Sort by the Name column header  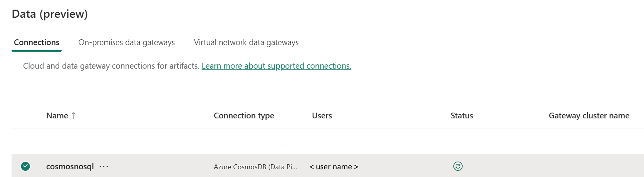(x=57, y=116)
